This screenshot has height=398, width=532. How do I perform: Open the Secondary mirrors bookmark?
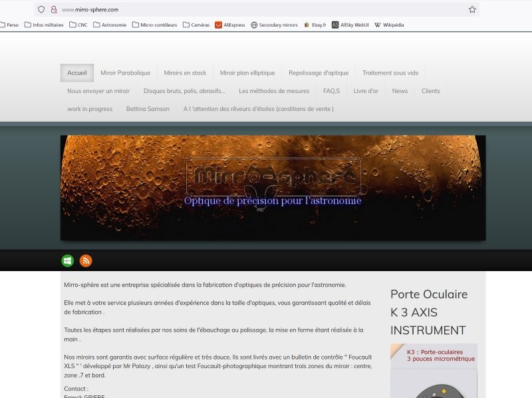point(274,25)
